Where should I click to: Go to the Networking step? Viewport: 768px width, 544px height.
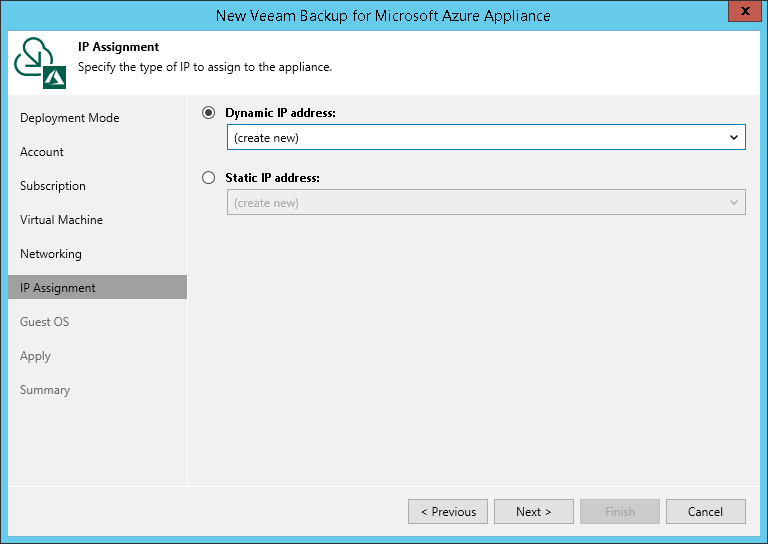click(51, 254)
